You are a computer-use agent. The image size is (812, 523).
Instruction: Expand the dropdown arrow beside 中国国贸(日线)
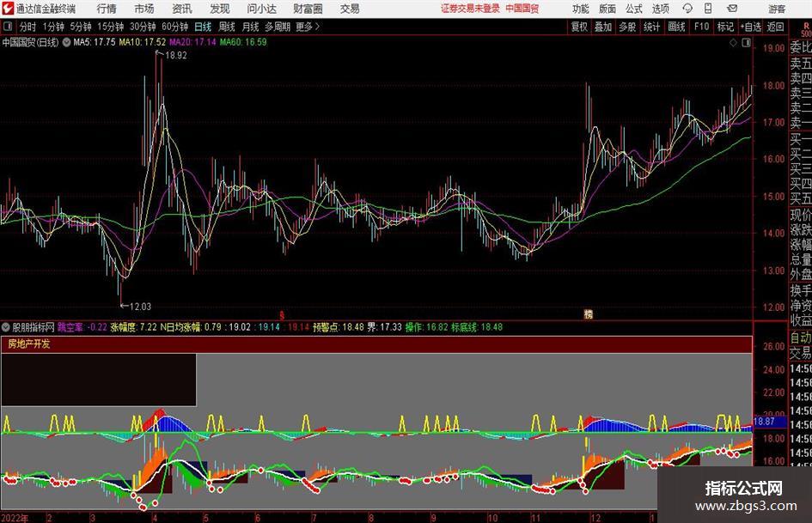point(66,42)
